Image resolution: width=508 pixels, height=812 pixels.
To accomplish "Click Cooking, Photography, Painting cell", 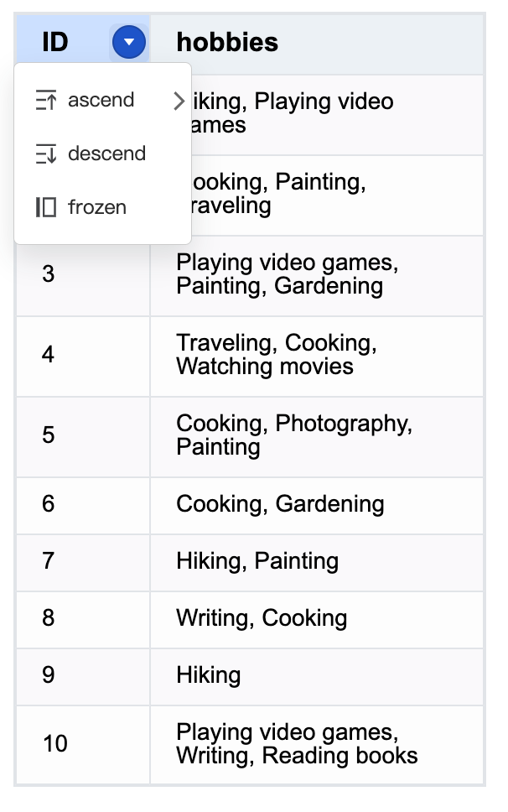I will tap(317, 437).
